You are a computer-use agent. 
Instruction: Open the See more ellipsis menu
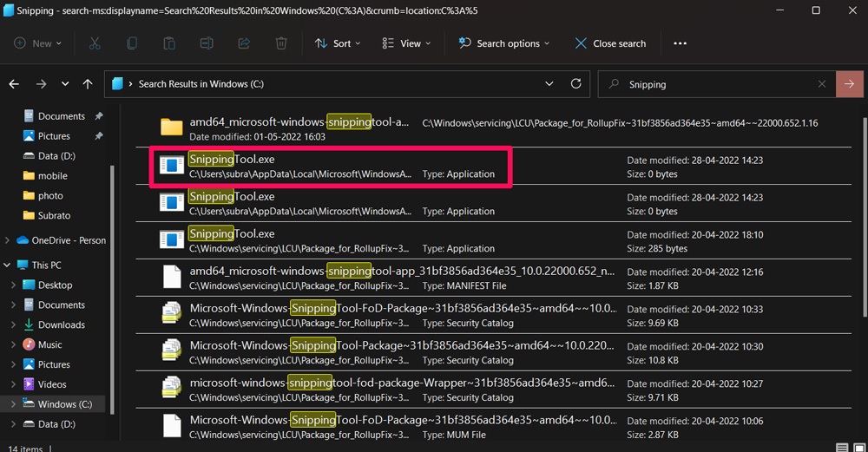680,43
